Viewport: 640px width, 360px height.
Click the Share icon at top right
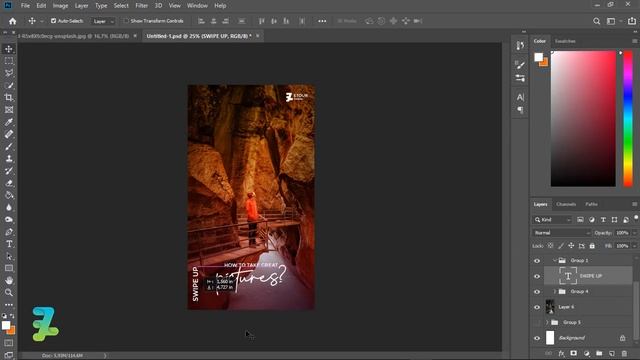632,21
